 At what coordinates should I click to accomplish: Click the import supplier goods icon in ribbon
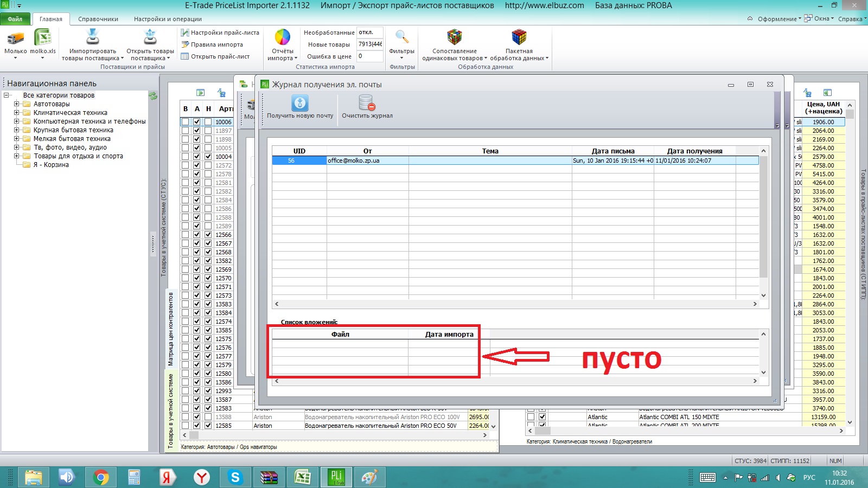(x=93, y=37)
